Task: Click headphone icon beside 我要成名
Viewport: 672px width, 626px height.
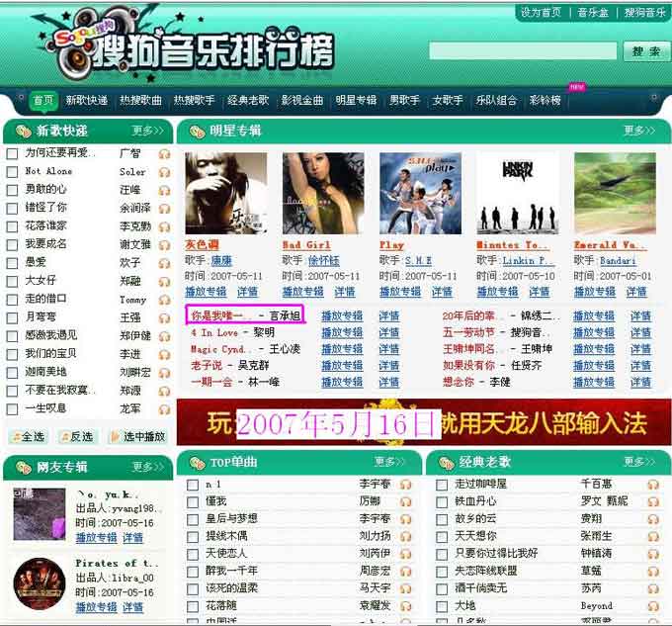Action: [x=165, y=245]
